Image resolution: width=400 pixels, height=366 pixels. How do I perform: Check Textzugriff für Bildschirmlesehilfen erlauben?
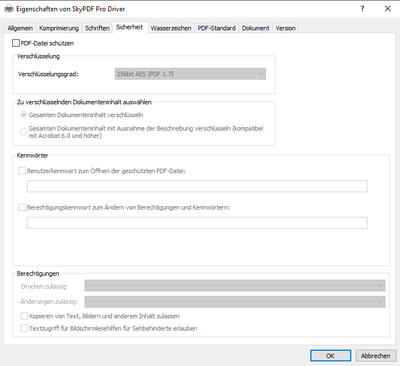pyautogui.click(x=24, y=328)
